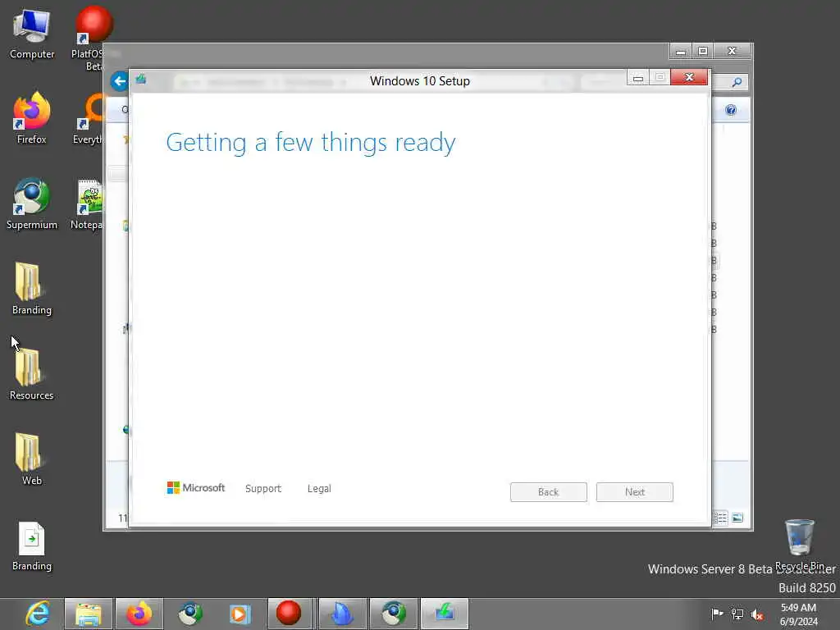Open the Recycle Bin
Viewport: 840px width, 630px height.
click(x=800, y=545)
